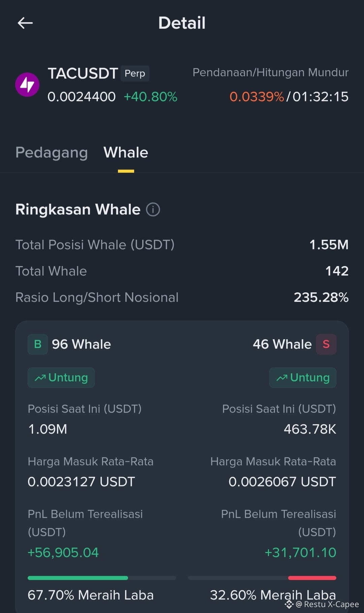Tap the Binance watermark logo icon
Image resolution: width=364 pixels, height=613 pixels.
[289, 604]
